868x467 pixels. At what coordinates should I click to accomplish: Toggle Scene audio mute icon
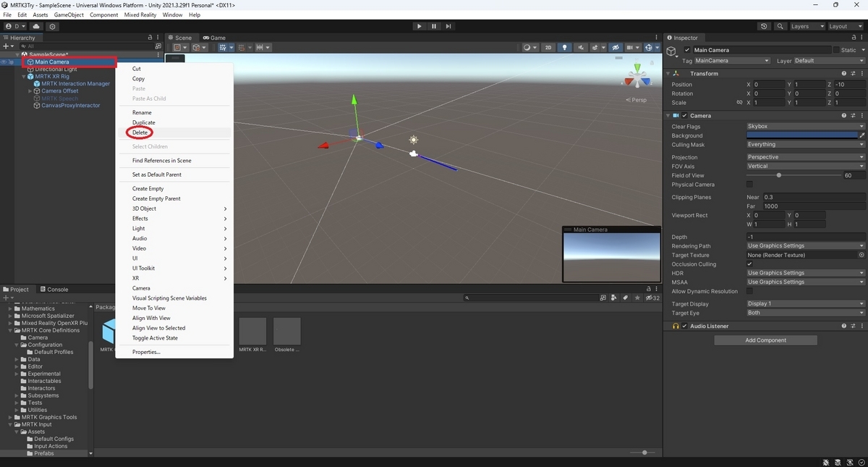(x=581, y=48)
